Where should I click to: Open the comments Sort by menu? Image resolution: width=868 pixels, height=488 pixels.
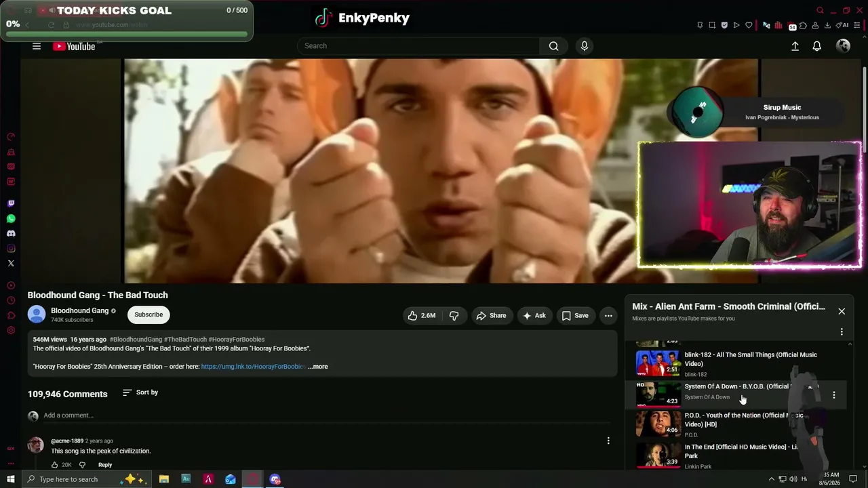point(140,392)
